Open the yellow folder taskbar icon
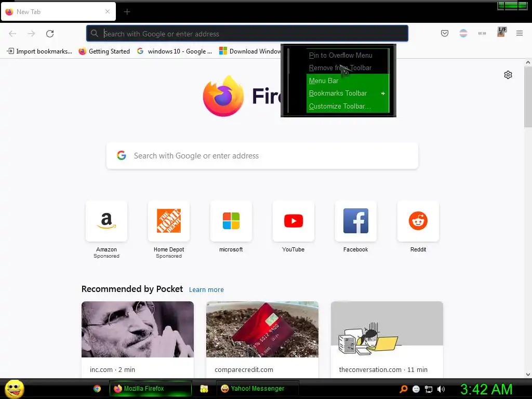Image resolution: width=532 pixels, height=399 pixels. [x=204, y=389]
